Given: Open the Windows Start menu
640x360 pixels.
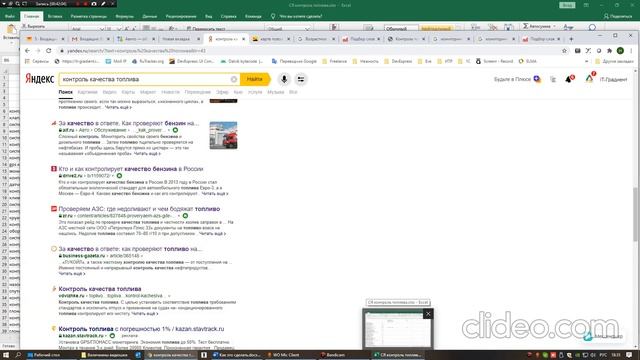Looking at the screenshot, I should coord(6,355).
